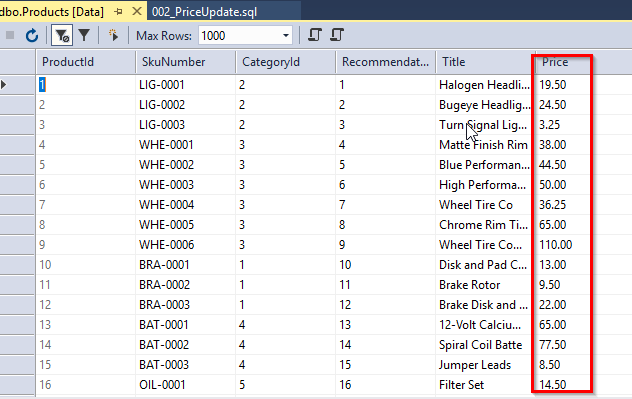Click the High Performa... title cell

click(485, 185)
